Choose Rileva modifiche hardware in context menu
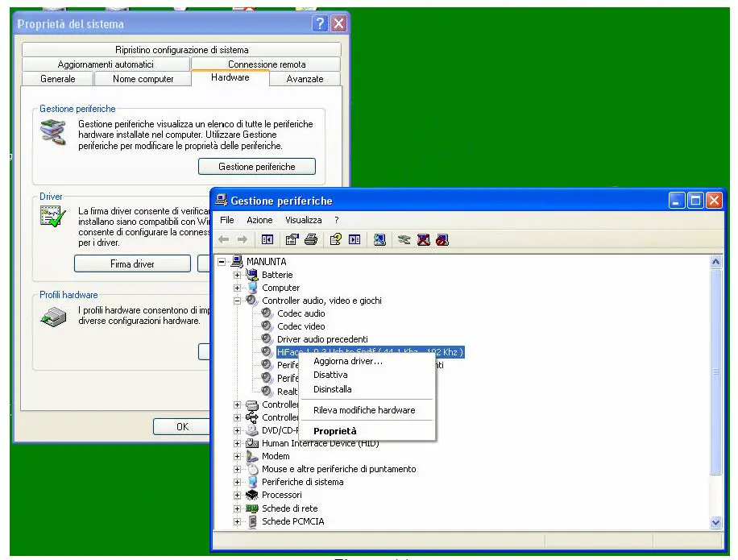 tap(366, 410)
